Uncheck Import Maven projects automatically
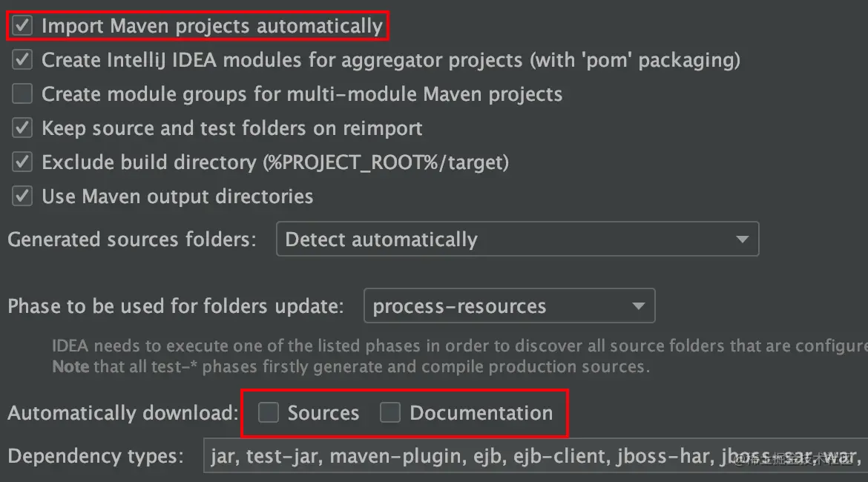Viewport: 868px width, 482px height. coord(23,26)
